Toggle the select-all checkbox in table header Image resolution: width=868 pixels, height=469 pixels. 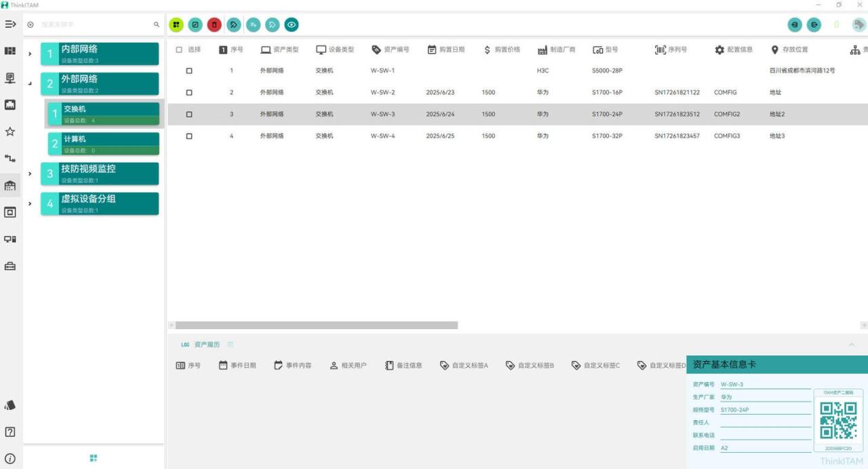[x=179, y=50]
